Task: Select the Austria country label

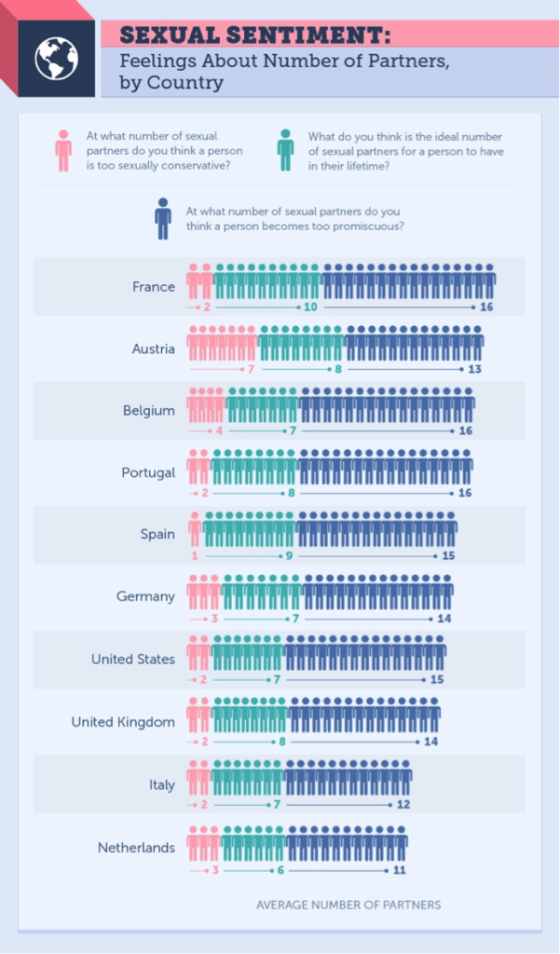Action: [154, 349]
